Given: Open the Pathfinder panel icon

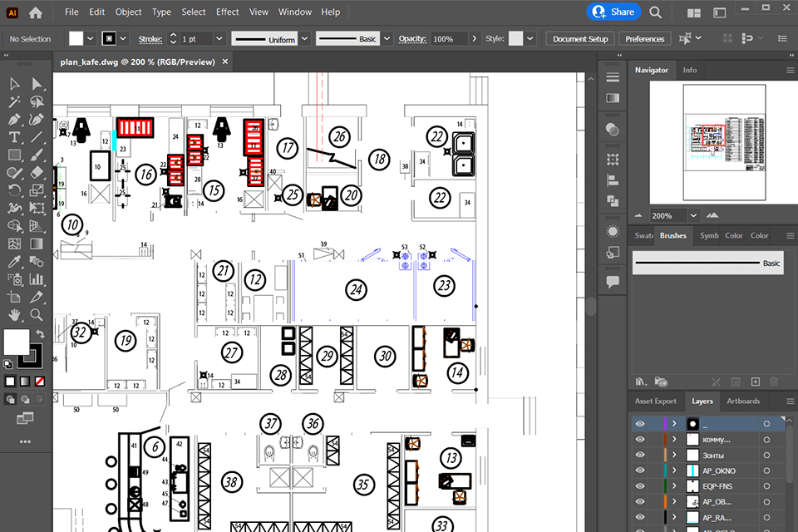Looking at the screenshot, I should (613, 202).
